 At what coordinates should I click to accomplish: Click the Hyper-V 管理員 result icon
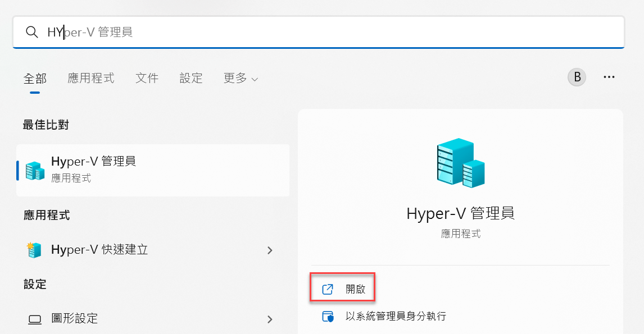tap(35, 171)
